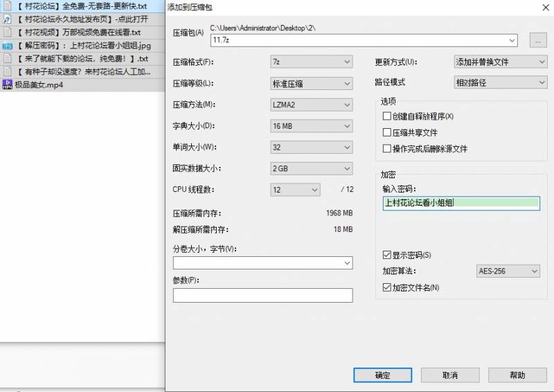Image resolution: width=554 pixels, height=392 pixels.
Task: Open the 更新方式 dropdown
Action: 500,62
